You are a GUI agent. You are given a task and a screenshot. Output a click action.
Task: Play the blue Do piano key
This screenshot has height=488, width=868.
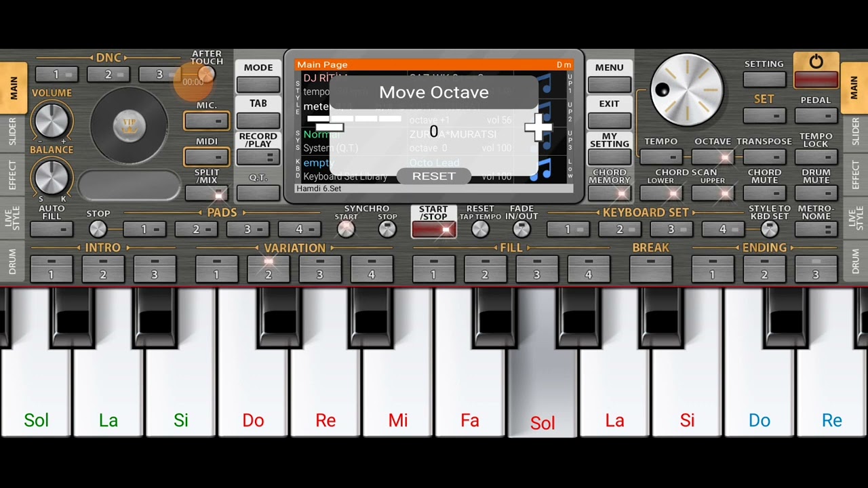759,393
